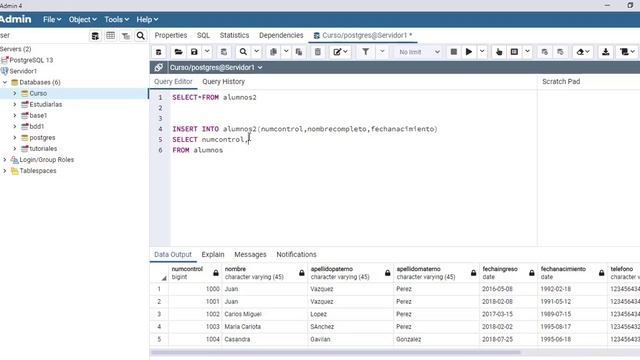Expand the base1 database node

[x=15, y=116]
